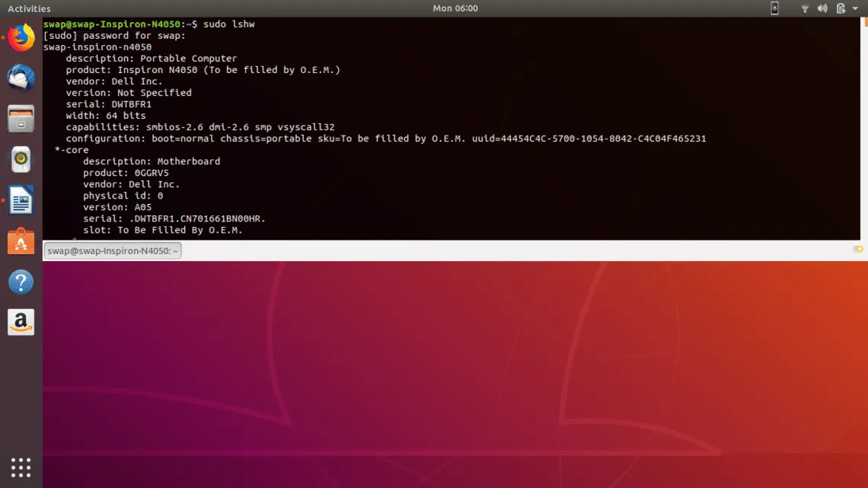The height and width of the screenshot is (488, 868).
Task: Click the Wi-Fi status icon
Action: point(805,8)
